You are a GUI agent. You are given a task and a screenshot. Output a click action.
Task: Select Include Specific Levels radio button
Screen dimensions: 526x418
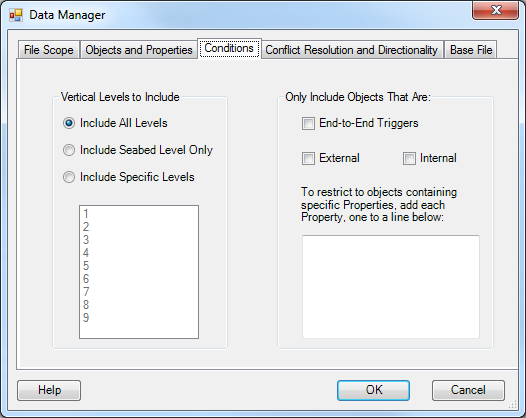pos(69,177)
